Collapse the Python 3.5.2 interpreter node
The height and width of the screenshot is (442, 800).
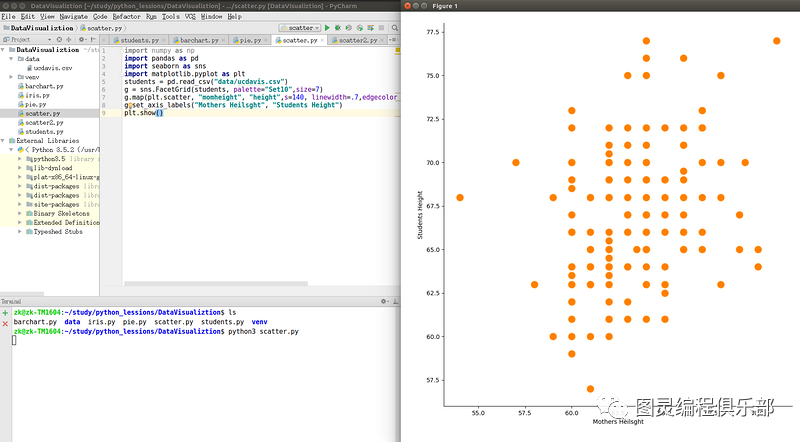click(x=11, y=150)
